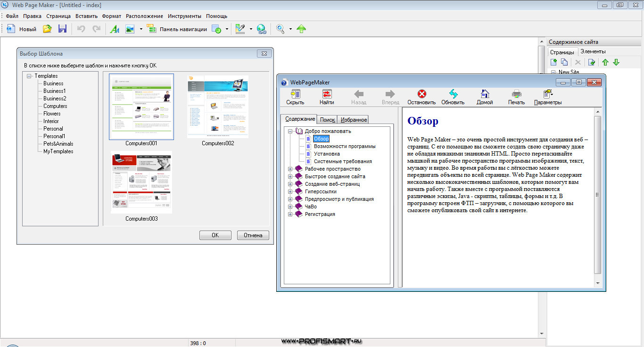Open the Инструменты menu
The image size is (644, 347).
pos(184,16)
